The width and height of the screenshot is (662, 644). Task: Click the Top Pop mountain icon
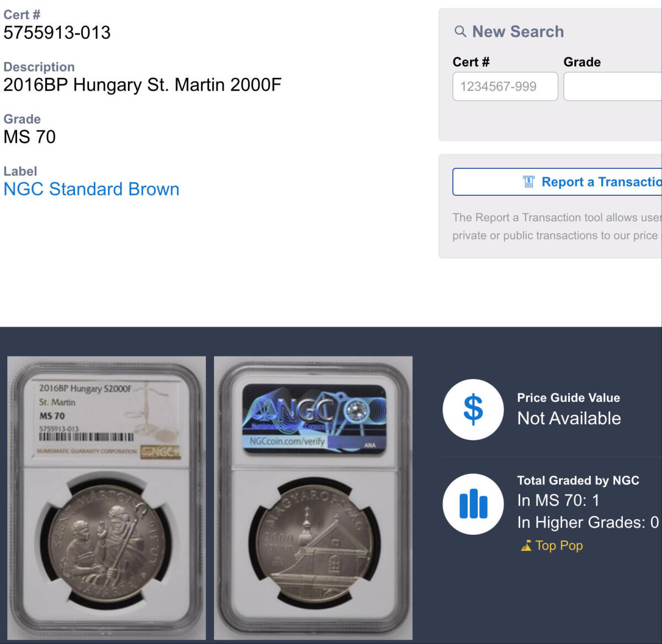click(x=526, y=546)
